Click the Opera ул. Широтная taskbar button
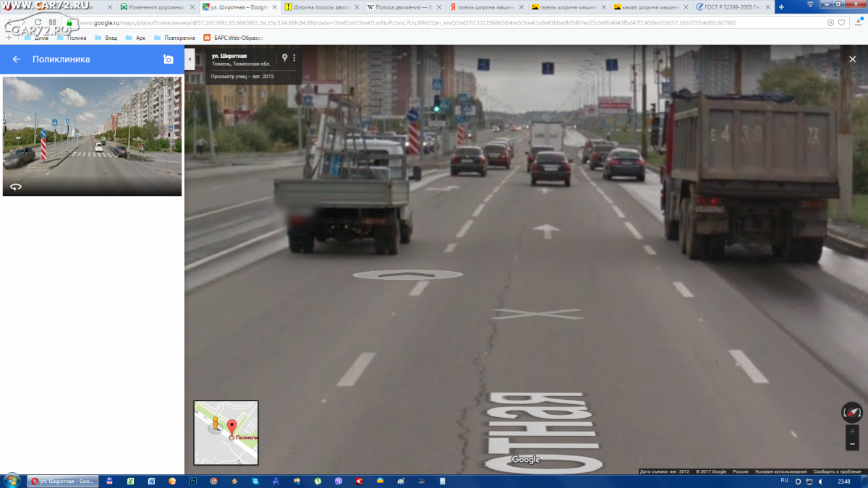The width and height of the screenshot is (868, 488). [x=62, y=481]
